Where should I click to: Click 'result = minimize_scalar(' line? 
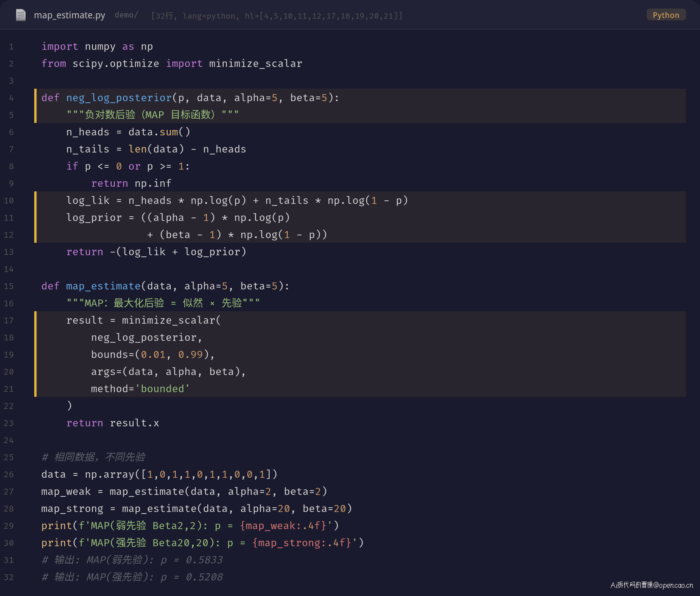click(x=143, y=321)
